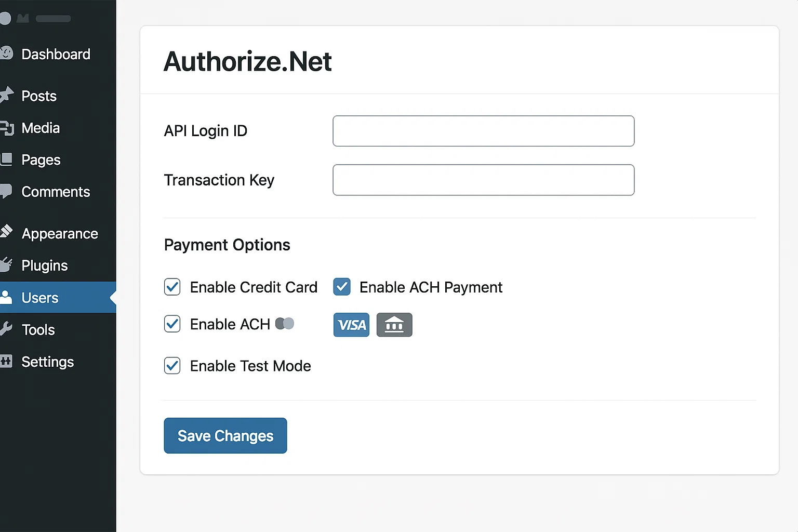Click the Visa payment icon
The width and height of the screenshot is (798, 532).
(351, 325)
